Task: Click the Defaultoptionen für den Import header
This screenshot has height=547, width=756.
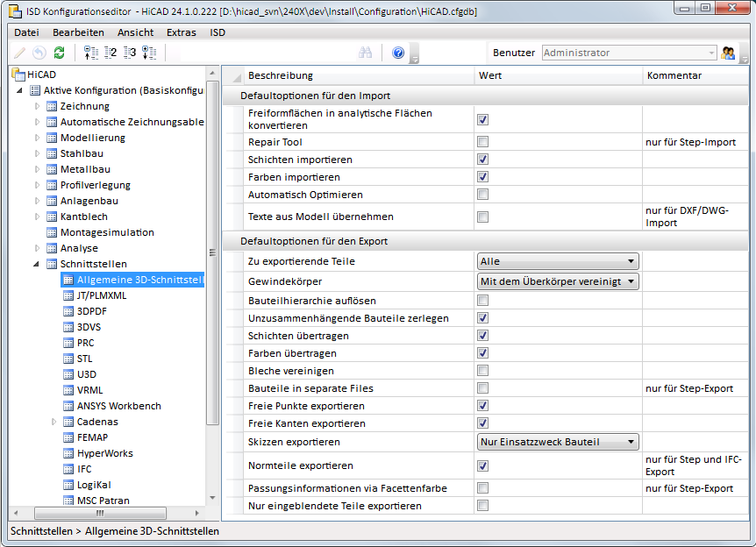Action: [x=486, y=96]
